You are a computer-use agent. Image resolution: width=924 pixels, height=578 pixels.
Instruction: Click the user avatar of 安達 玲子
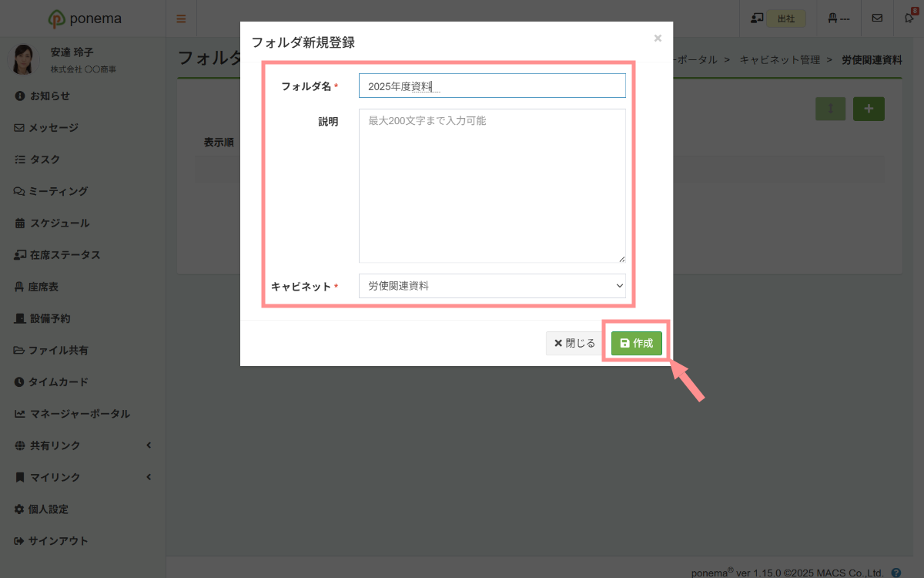click(x=23, y=59)
